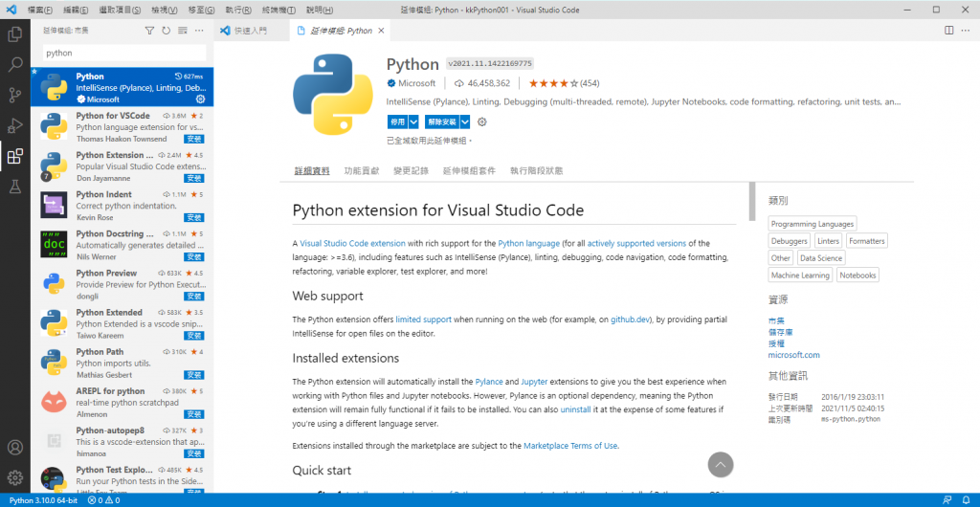Open Source Control view
980x507 pixels.
(14, 96)
